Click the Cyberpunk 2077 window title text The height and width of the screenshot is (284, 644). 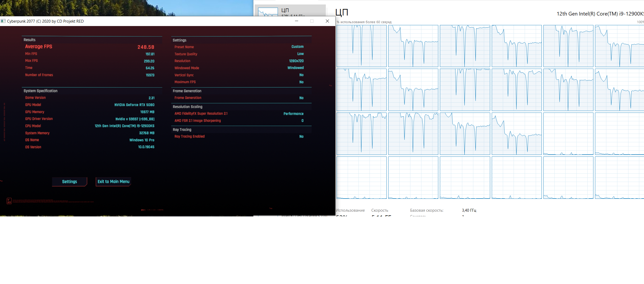coord(45,21)
